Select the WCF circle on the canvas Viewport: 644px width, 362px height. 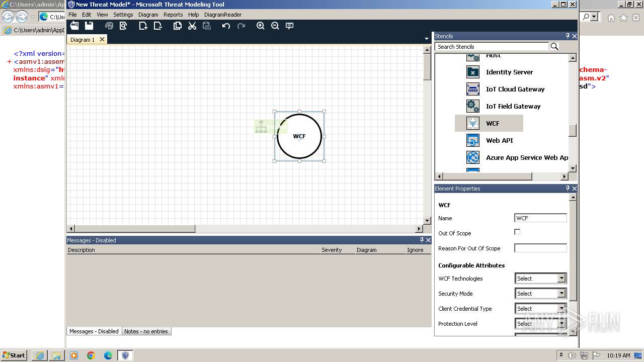coord(299,136)
